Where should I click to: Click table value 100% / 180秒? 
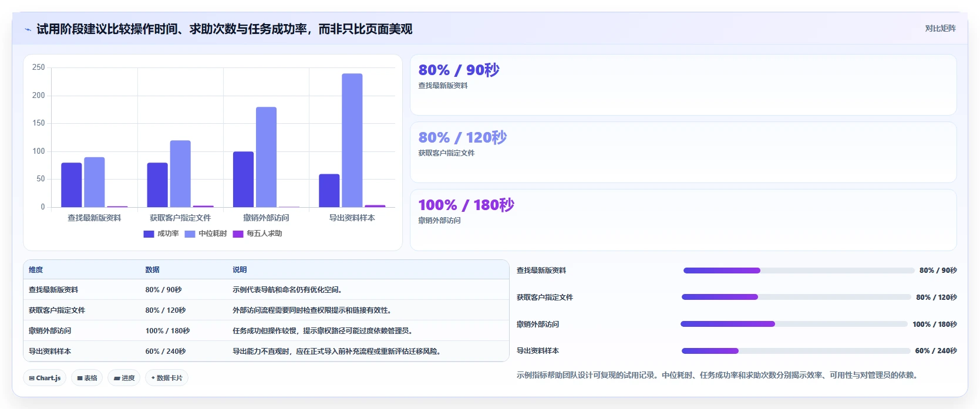click(x=167, y=331)
